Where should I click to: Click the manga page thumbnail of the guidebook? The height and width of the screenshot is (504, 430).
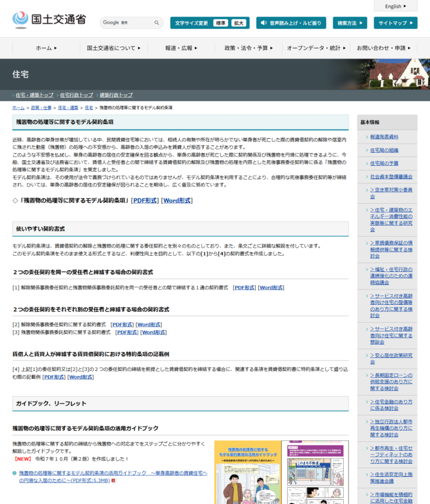tap(315, 472)
